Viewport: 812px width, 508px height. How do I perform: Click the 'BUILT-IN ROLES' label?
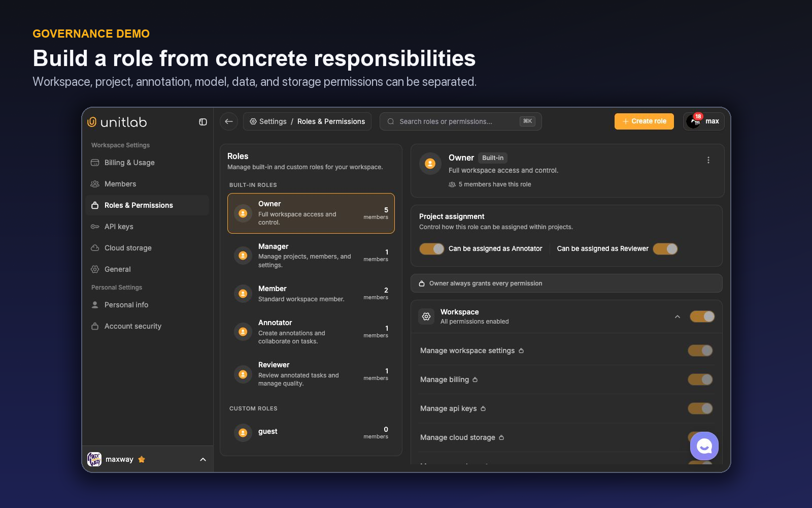253,185
